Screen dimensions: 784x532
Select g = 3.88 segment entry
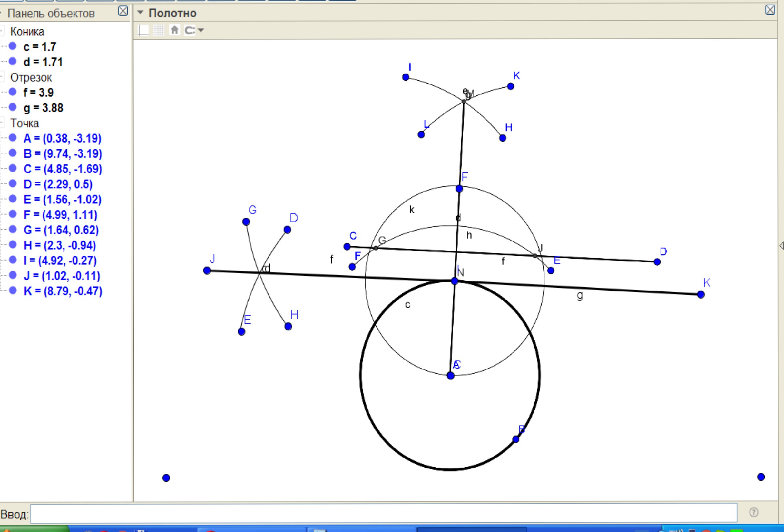point(43,108)
